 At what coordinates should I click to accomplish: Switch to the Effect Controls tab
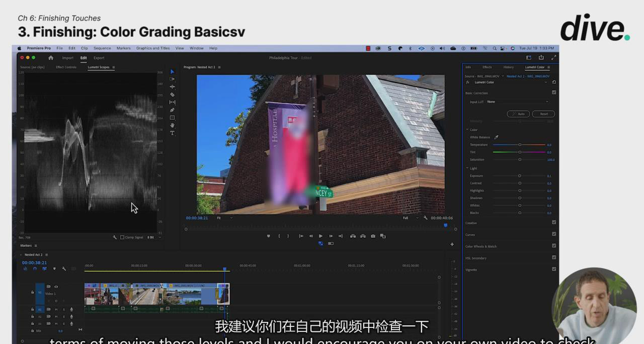pyautogui.click(x=66, y=67)
